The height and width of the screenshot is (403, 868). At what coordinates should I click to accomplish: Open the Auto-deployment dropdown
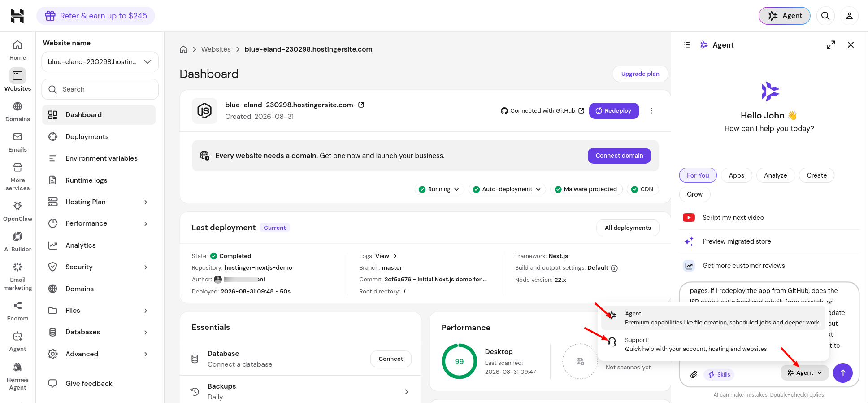[507, 189]
